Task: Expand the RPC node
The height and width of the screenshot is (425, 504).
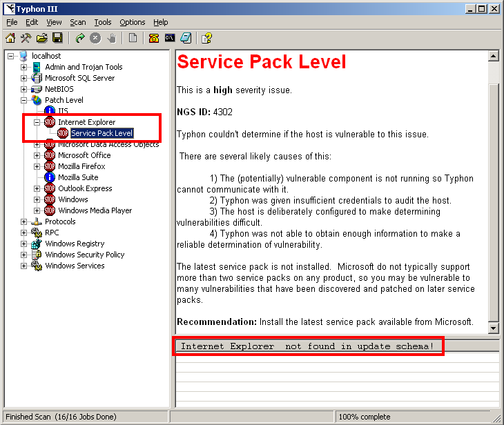Action: click(x=23, y=233)
